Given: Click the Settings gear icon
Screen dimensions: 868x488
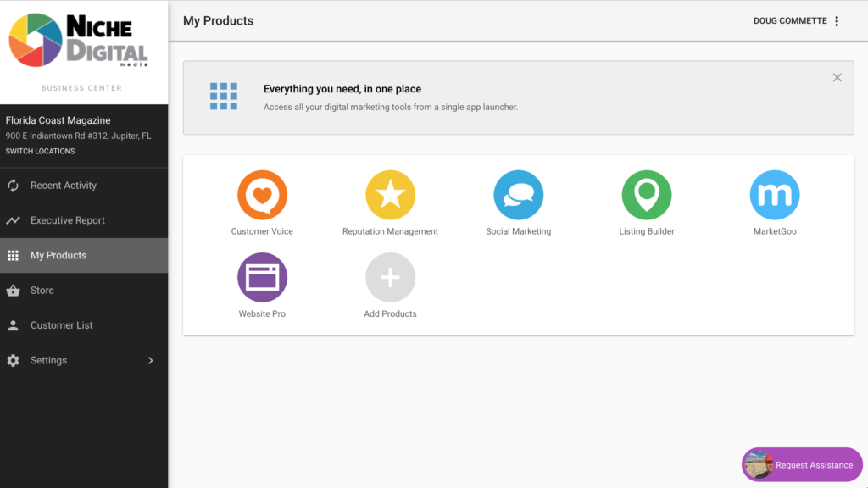Looking at the screenshot, I should click(14, 360).
